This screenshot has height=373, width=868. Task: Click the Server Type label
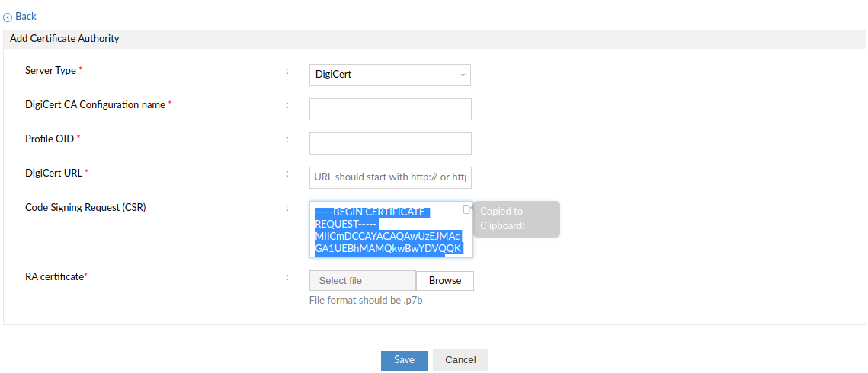(x=50, y=70)
